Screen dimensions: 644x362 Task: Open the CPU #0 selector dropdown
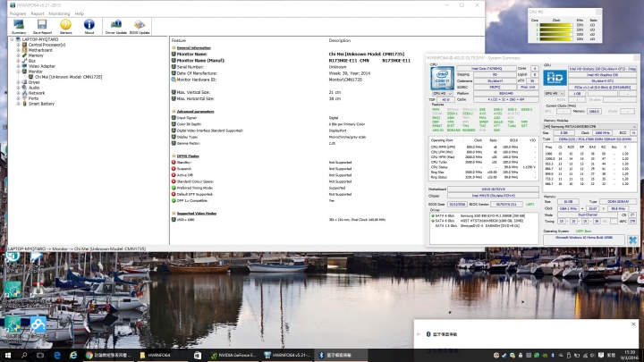pos(442,94)
